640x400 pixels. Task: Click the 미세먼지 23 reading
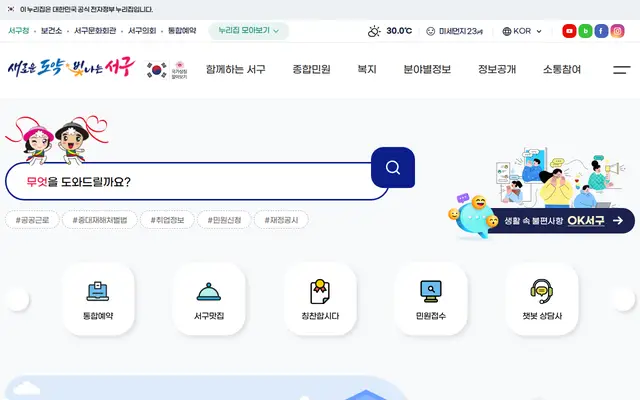[460, 31]
